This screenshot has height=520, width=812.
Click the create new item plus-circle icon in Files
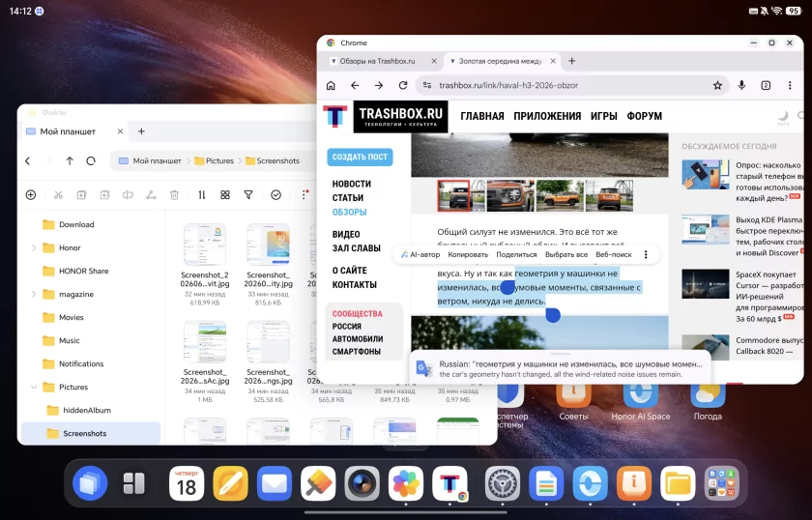click(x=31, y=194)
